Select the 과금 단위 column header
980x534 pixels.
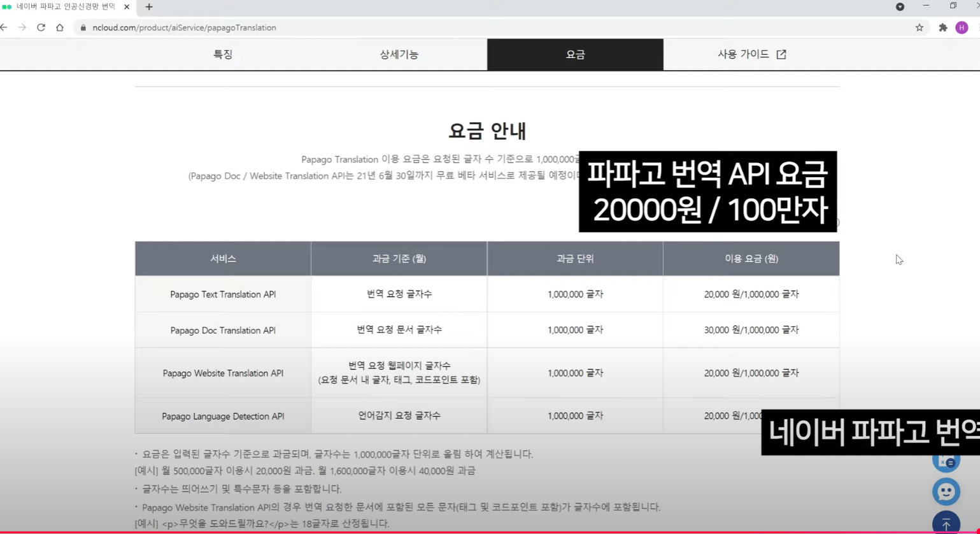click(x=575, y=259)
